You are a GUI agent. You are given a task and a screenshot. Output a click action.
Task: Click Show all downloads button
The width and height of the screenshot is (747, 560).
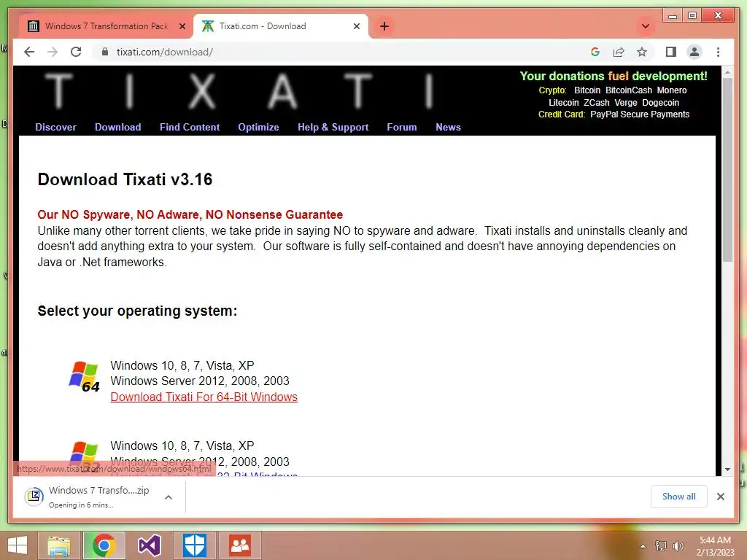tap(678, 497)
